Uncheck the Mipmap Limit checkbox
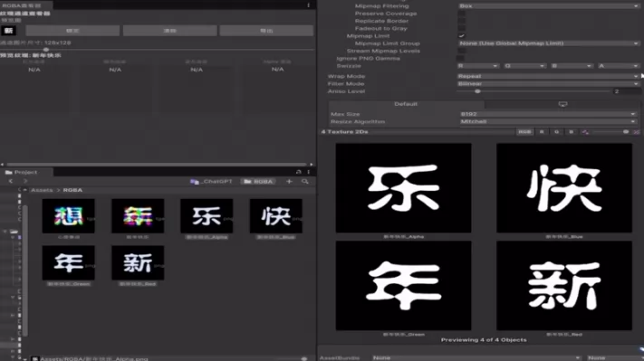This screenshot has width=644, height=361. (x=462, y=35)
